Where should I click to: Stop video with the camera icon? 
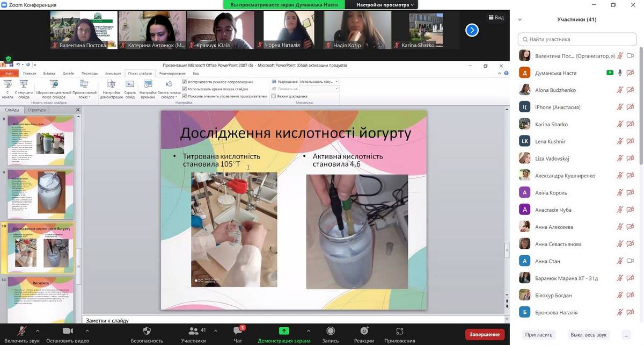click(x=68, y=331)
